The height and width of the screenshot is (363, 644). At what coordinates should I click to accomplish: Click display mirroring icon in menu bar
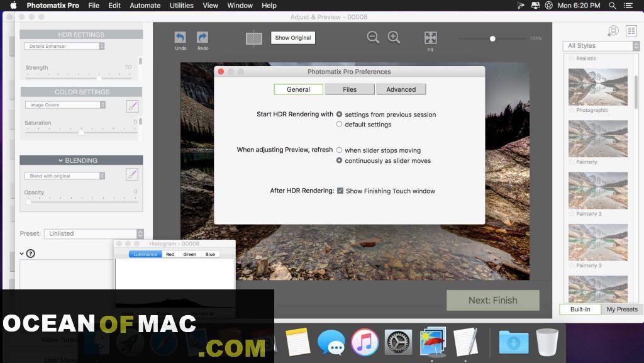click(x=536, y=5)
